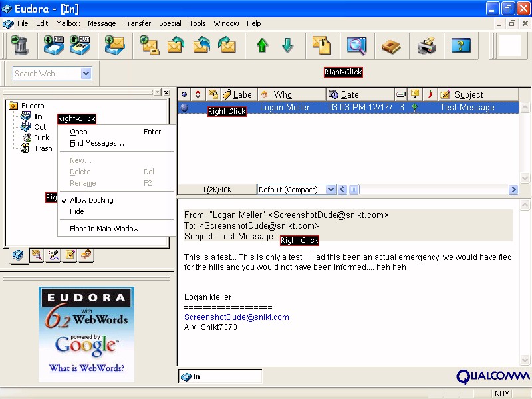532x399 pixels.
Task: Click the In window button on bottom bar
Action: pyautogui.click(x=220, y=376)
